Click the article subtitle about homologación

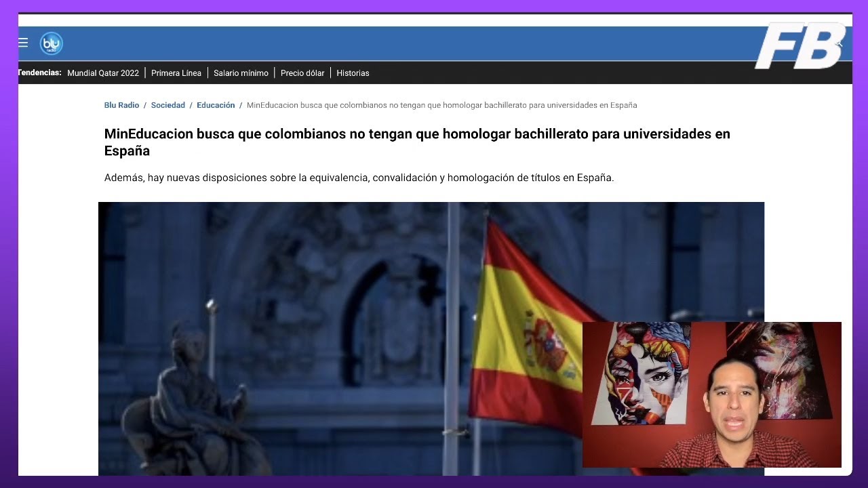359,178
